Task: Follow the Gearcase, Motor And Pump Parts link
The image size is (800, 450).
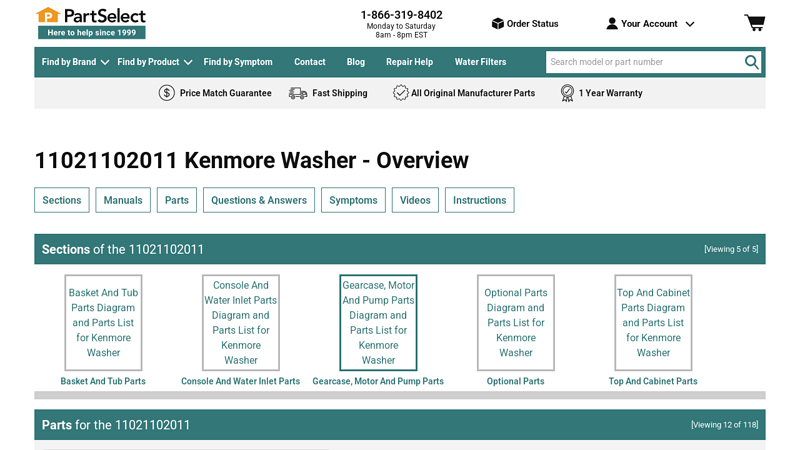Action: (x=378, y=381)
